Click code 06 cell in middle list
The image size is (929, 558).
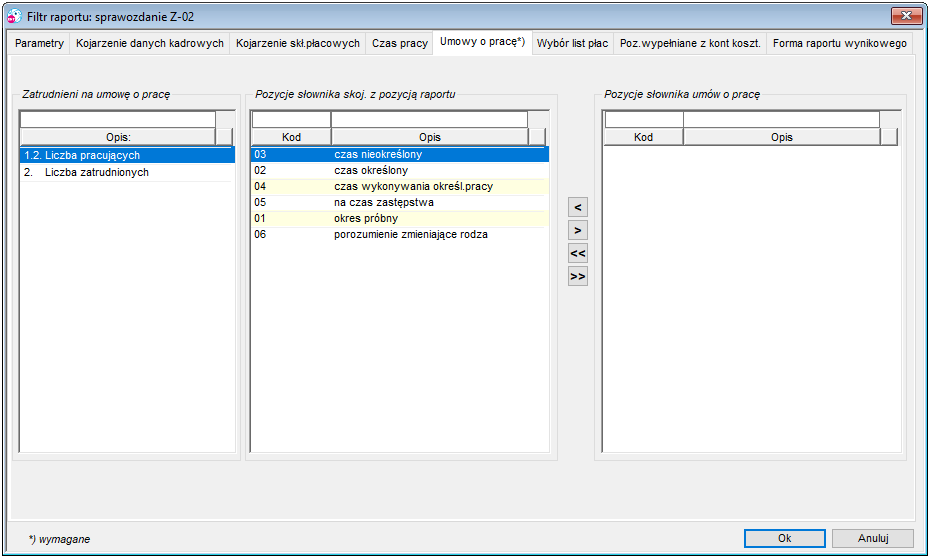291,234
